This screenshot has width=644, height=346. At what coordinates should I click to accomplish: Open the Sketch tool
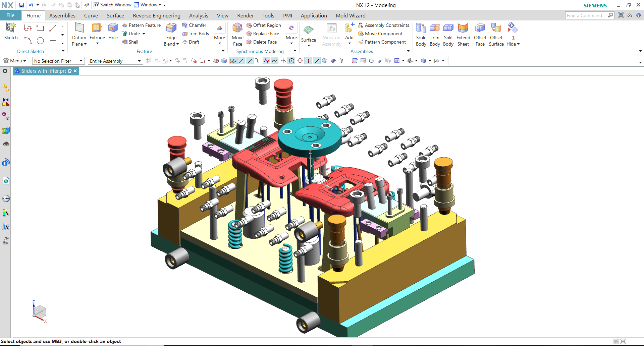[x=11, y=32]
